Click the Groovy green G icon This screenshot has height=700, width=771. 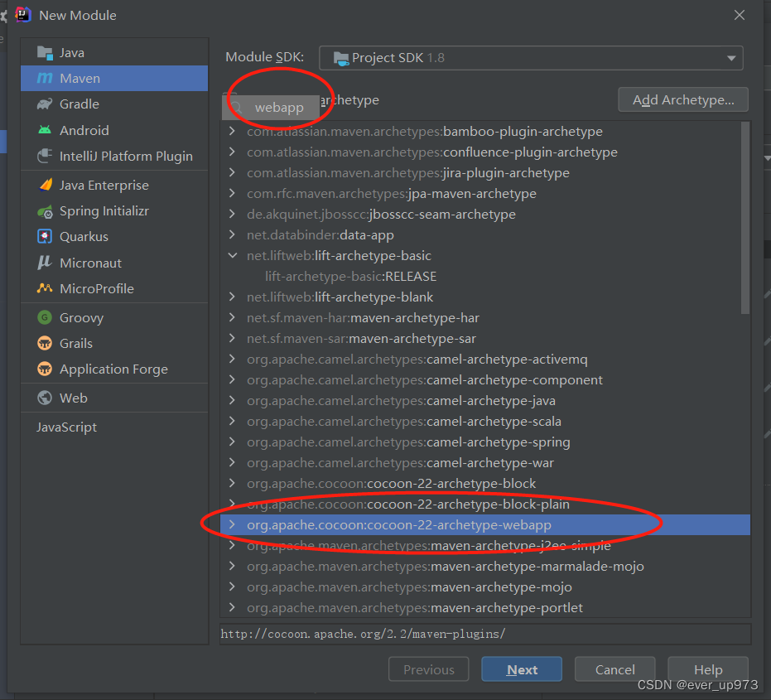(45, 317)
